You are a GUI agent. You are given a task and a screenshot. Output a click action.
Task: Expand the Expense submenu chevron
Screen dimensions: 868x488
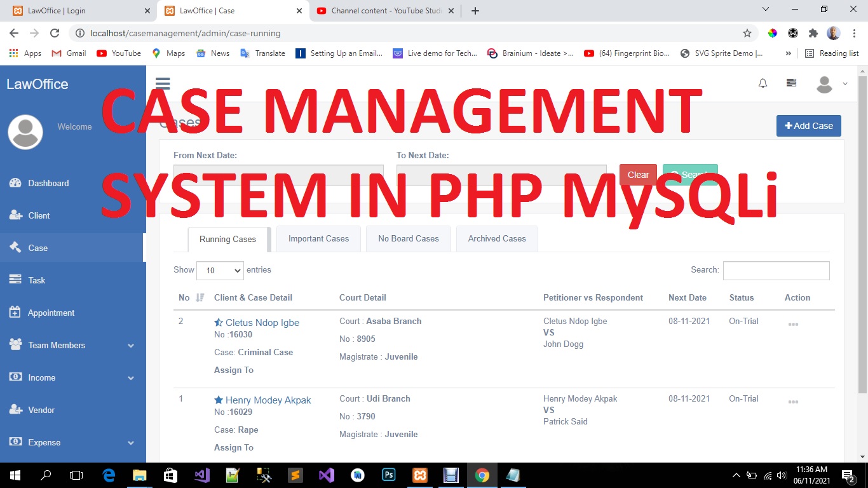click(130, 442)
